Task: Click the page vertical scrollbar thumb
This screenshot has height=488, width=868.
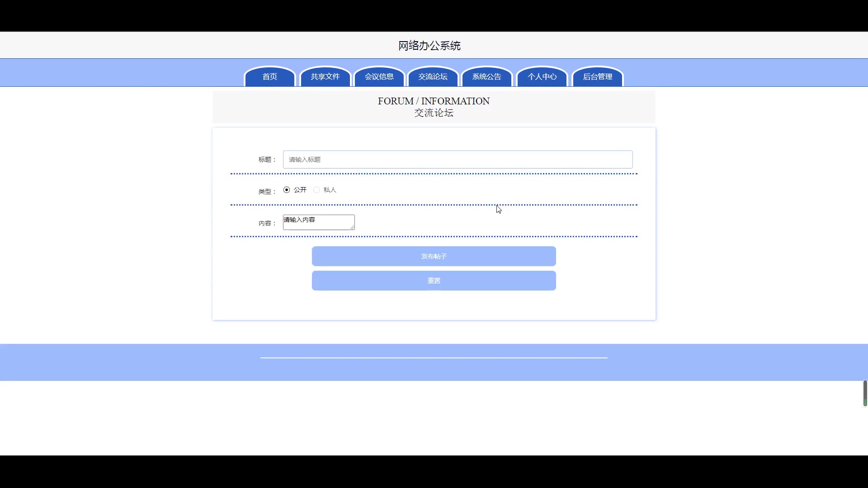Action: click(x=865, y=393)
